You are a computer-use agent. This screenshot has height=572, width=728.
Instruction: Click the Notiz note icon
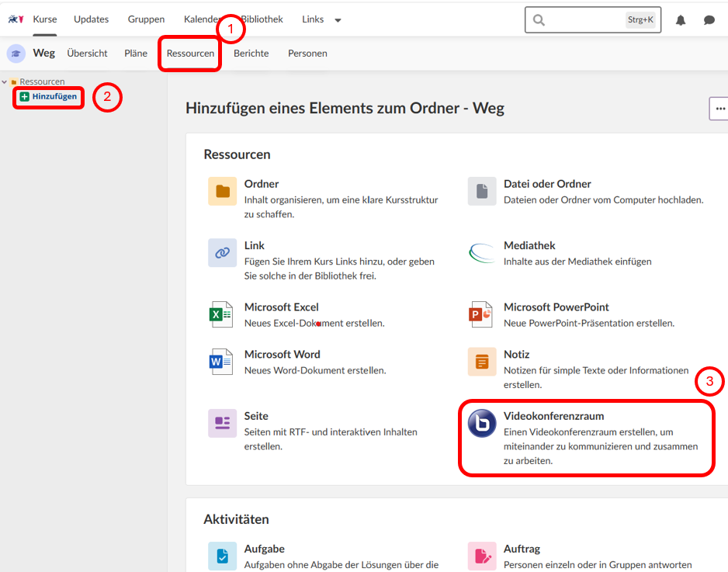(481, 362)
